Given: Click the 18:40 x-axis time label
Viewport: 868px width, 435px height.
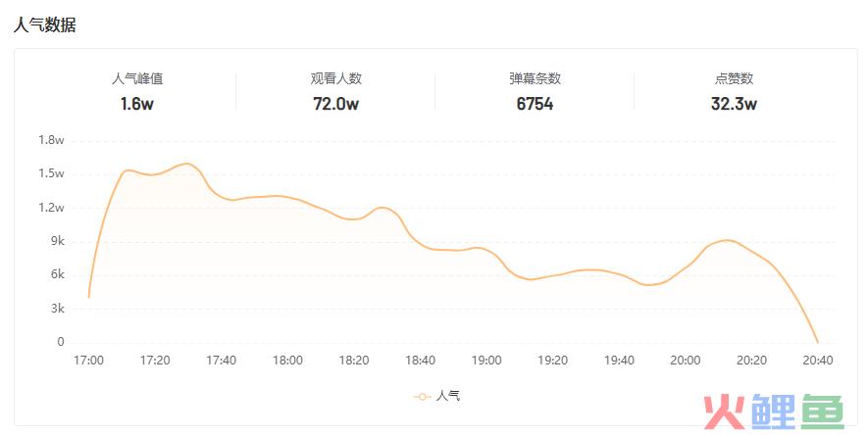Looking at the screenshot, I should click(420, 361).
